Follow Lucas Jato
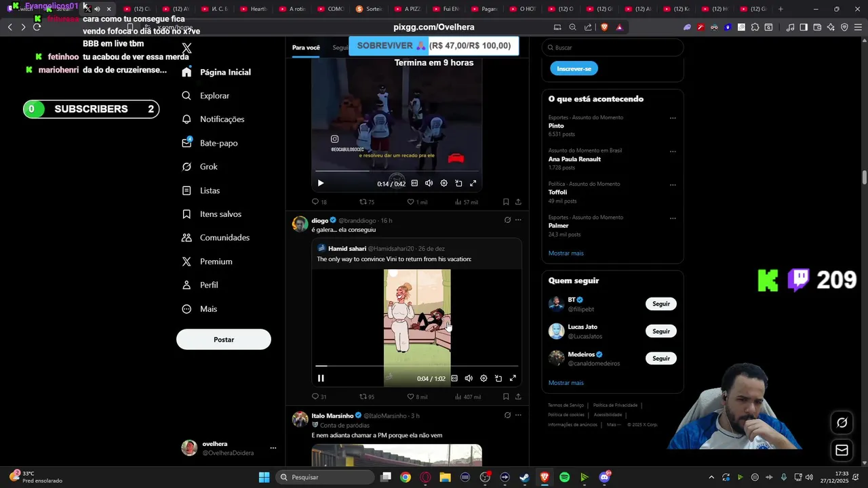This screenshot has height=488, width=868. coord(661,331)
